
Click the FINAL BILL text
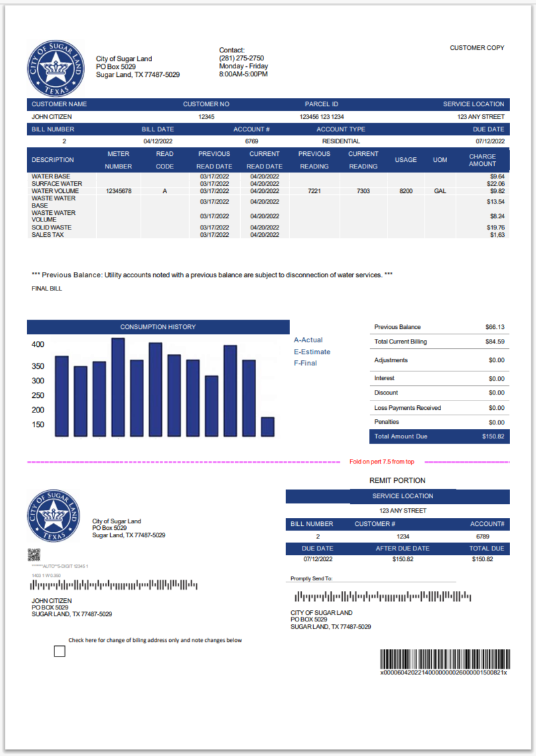[46, 288]
